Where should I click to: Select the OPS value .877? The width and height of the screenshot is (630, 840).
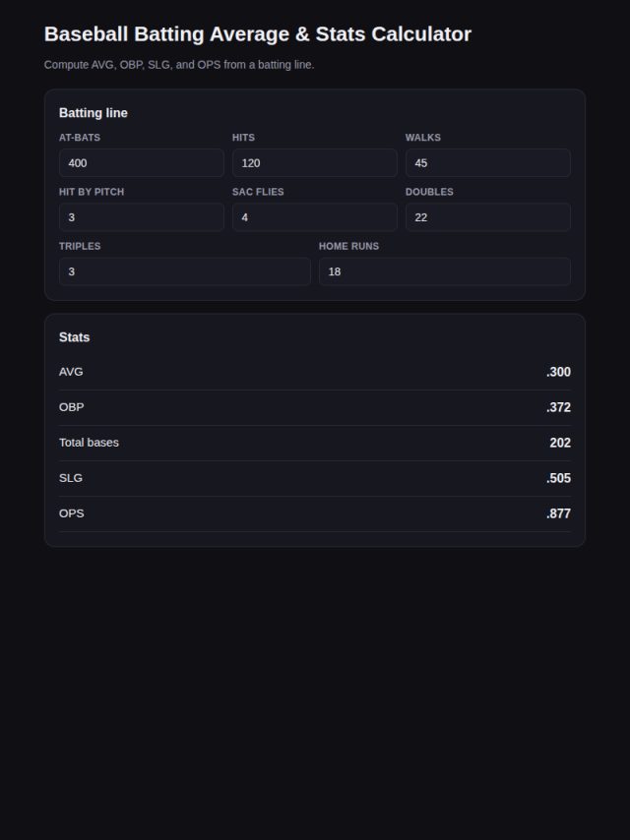[558, 513]
